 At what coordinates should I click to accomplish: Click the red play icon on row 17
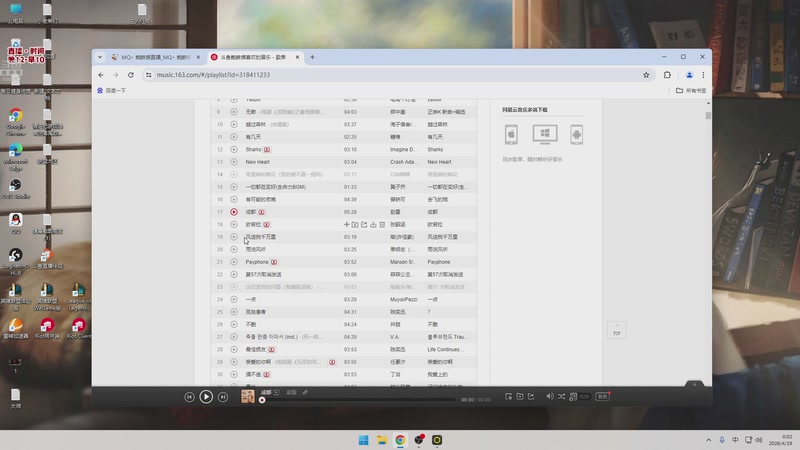point(234,212)
